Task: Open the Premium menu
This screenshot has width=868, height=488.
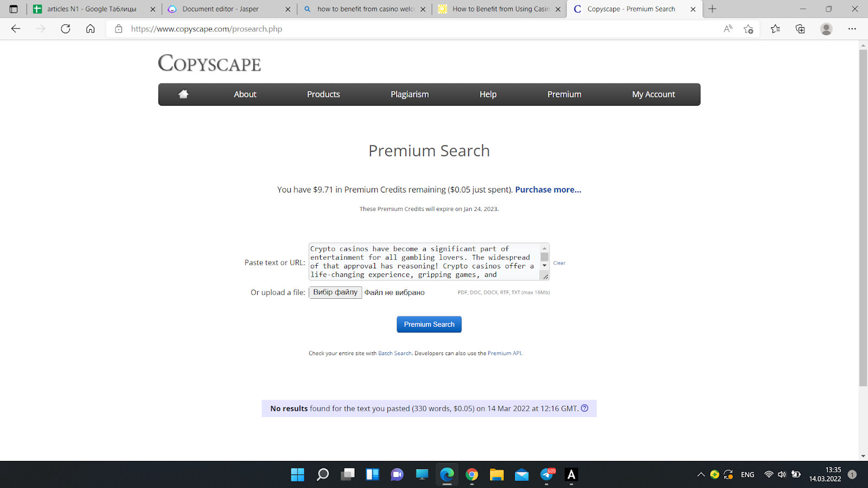Action: tap(564, 94)
